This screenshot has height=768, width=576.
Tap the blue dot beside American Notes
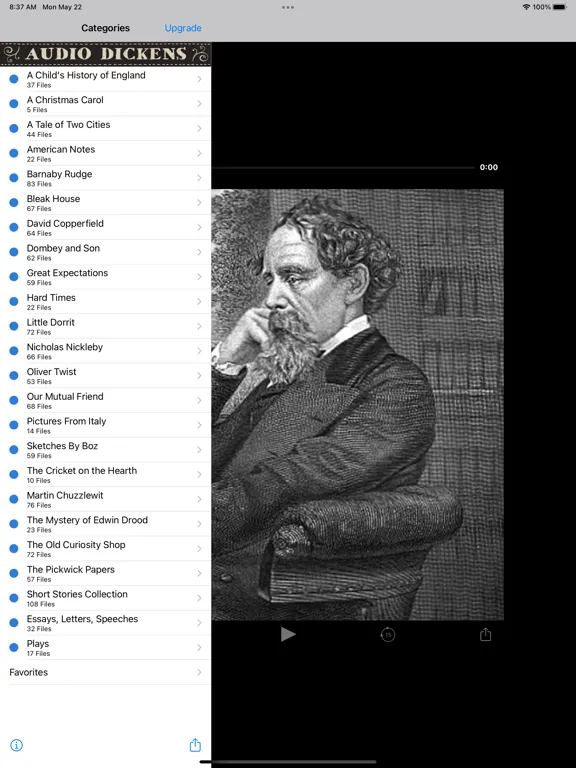pos(14,153)
